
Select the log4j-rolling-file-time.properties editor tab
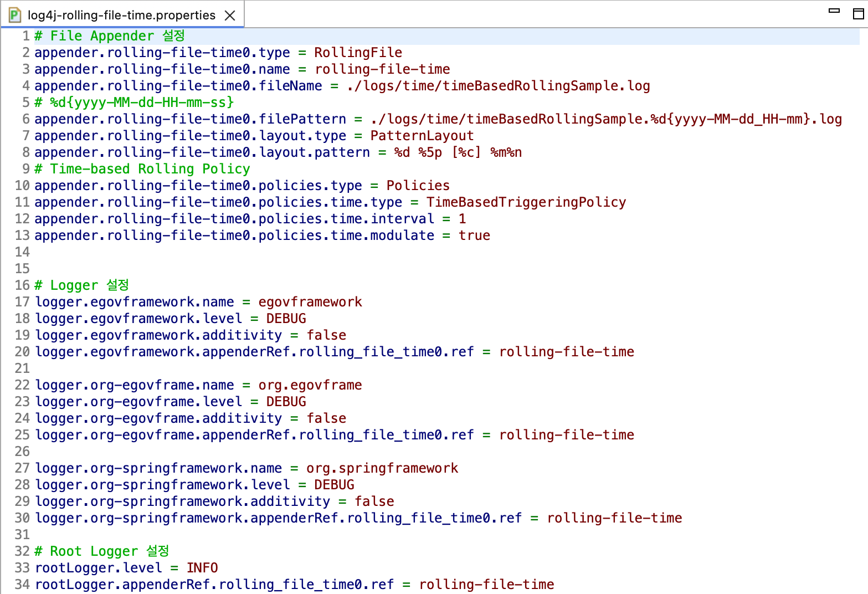click(x=121, y=16)
